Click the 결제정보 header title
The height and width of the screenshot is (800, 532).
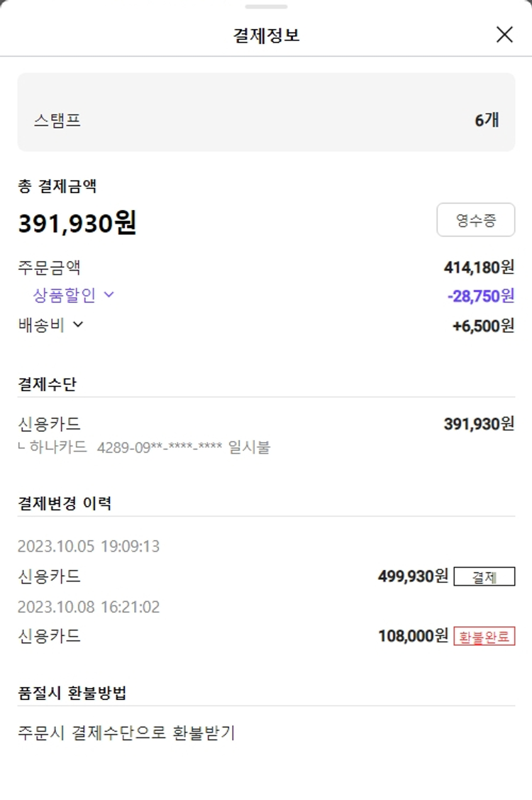click(x=266, y=35)
